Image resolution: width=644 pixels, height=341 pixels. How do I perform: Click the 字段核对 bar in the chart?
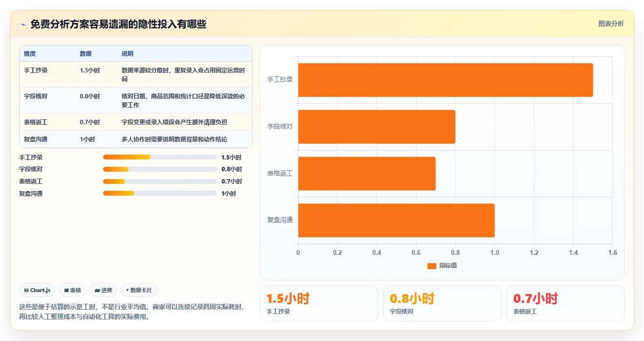click(376, 127)
